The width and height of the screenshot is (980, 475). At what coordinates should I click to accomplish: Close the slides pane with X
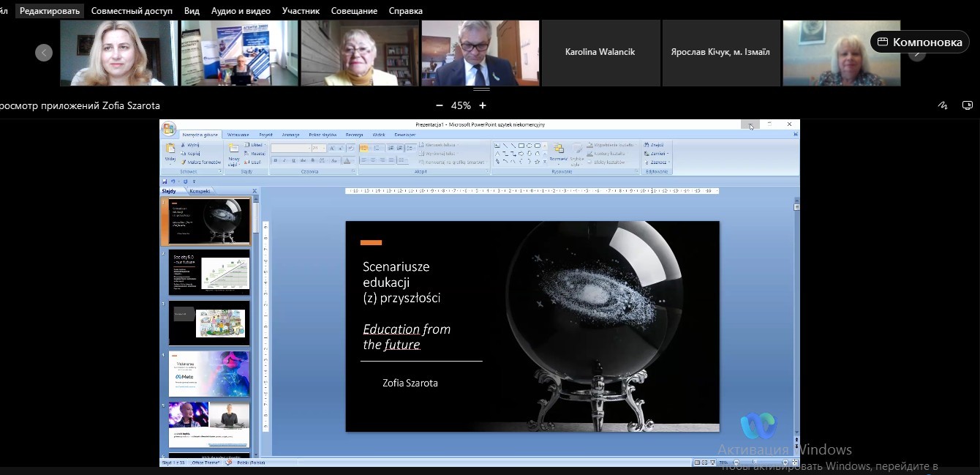click(x=255, y=191)
